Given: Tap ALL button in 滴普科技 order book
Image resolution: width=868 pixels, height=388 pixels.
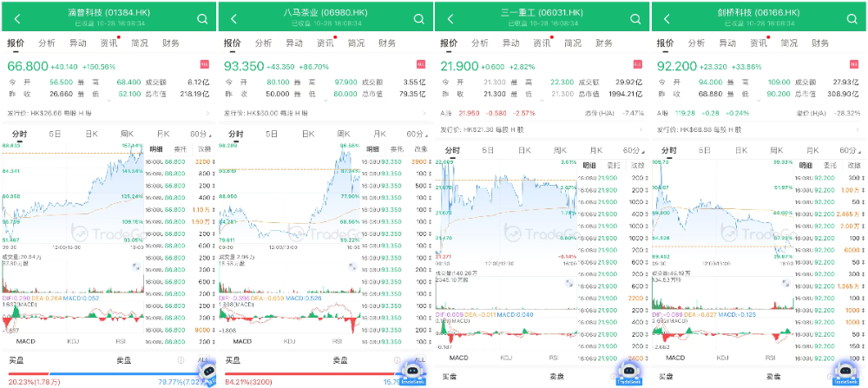Looking at the screenshot, I should (x=204, y=359).
